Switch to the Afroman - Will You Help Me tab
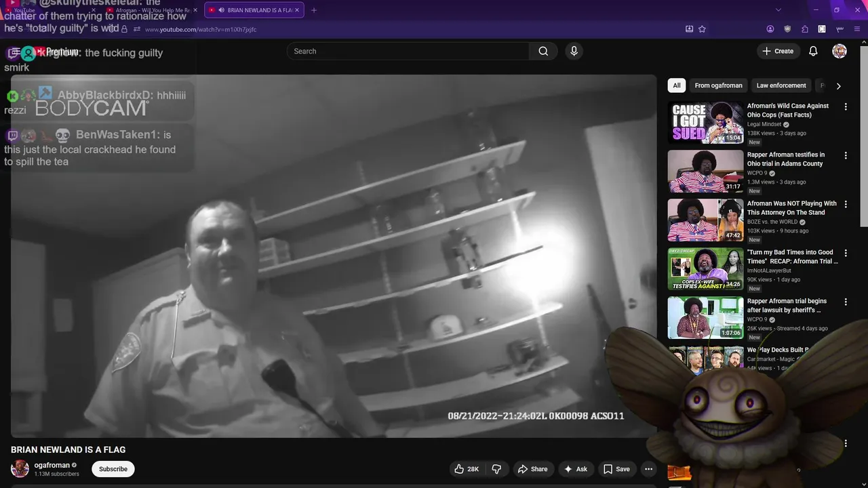Image resolution: width=868 pixels, height=488 pixels. pos(152,10)
